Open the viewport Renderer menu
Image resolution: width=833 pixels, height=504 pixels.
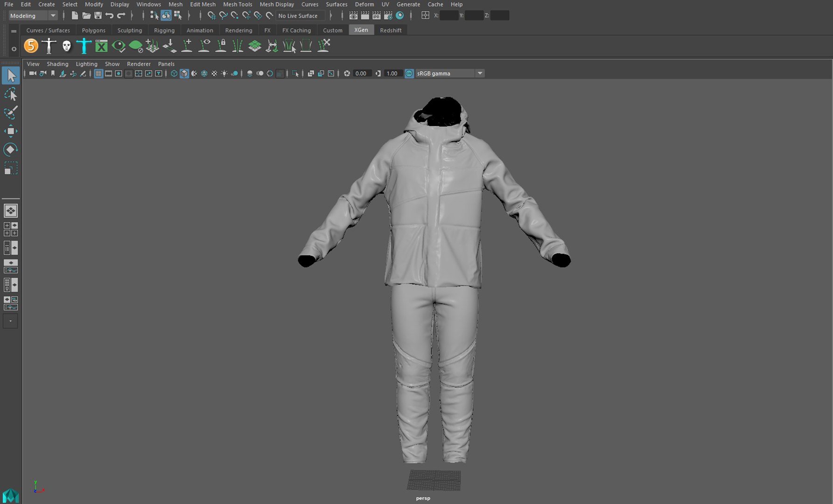pos(139,64)
